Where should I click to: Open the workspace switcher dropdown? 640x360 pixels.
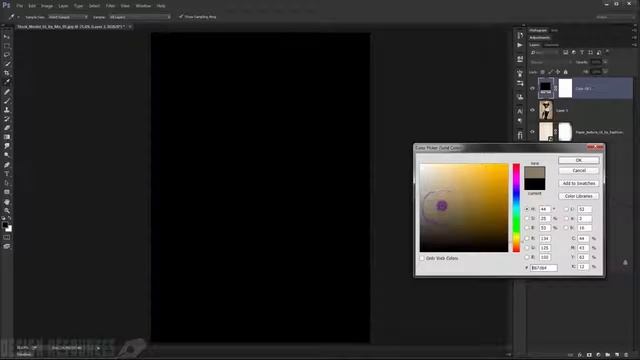click(615, 17)
